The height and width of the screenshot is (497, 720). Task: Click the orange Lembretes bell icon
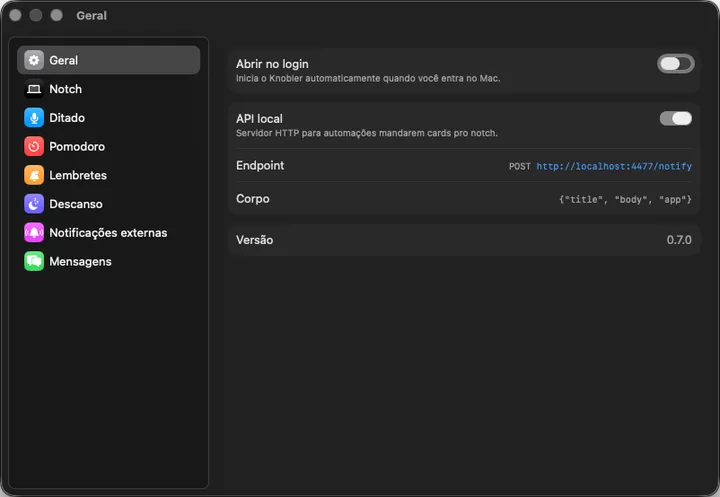34,175
